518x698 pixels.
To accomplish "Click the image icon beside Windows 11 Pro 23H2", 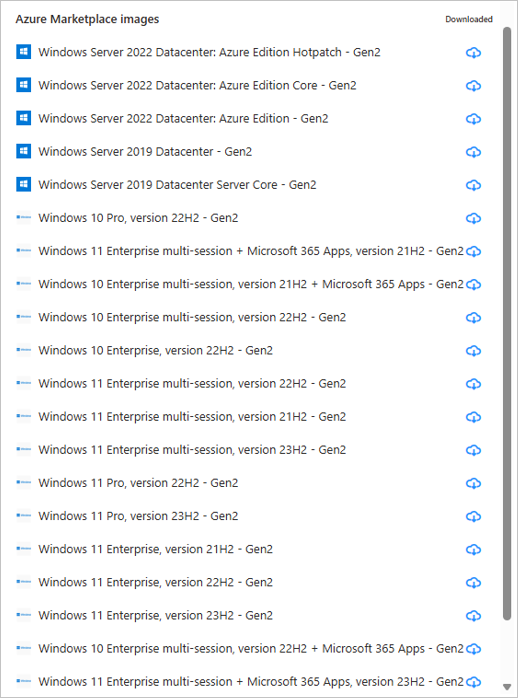I will (x=24, y=515).
